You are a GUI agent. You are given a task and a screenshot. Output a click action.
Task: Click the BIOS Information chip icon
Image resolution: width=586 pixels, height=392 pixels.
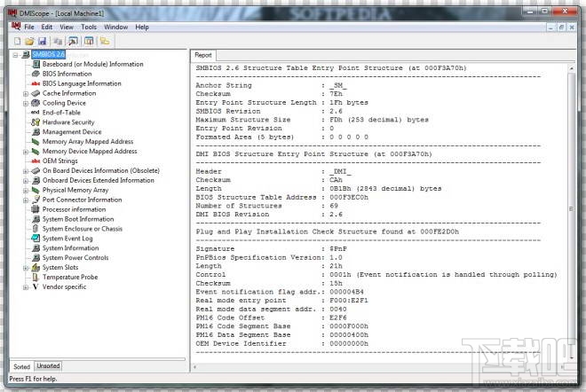pos(36,74)
